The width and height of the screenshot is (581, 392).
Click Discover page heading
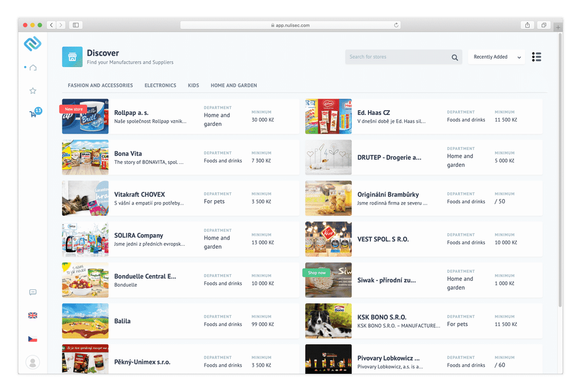pyautogui.click(x=103, y=53)
